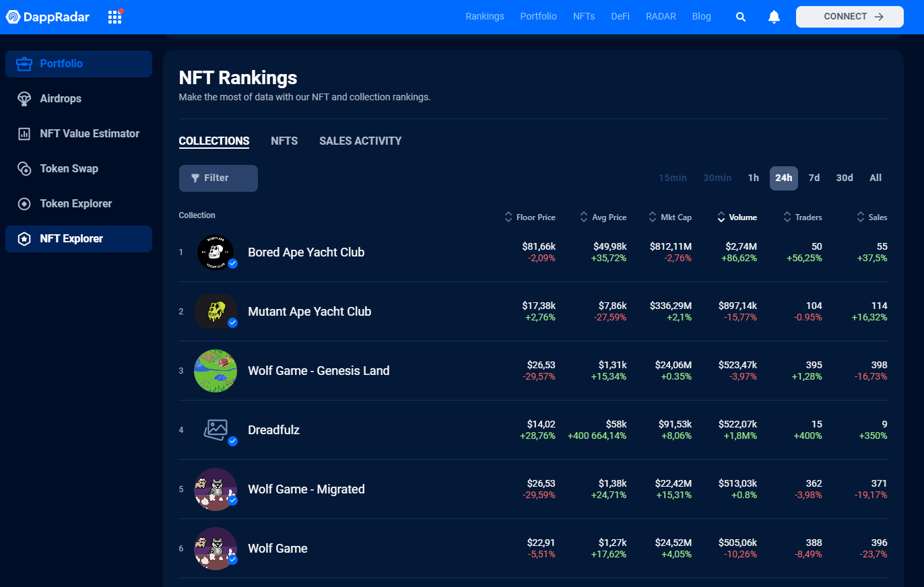Open the Bored Ape Yacht Club collection name
924x587 pixels.
tap(306, 252)
